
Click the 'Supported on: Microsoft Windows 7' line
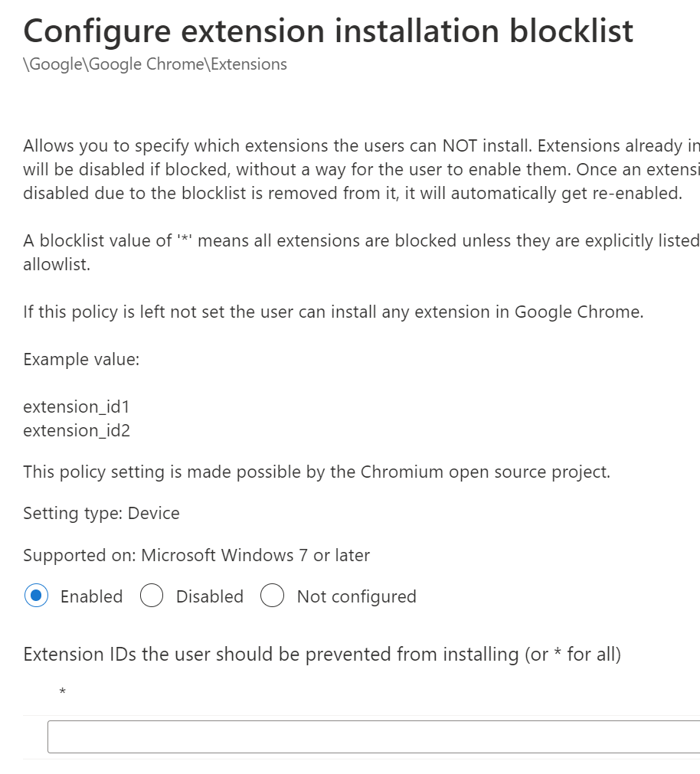(x=196, y=555)
